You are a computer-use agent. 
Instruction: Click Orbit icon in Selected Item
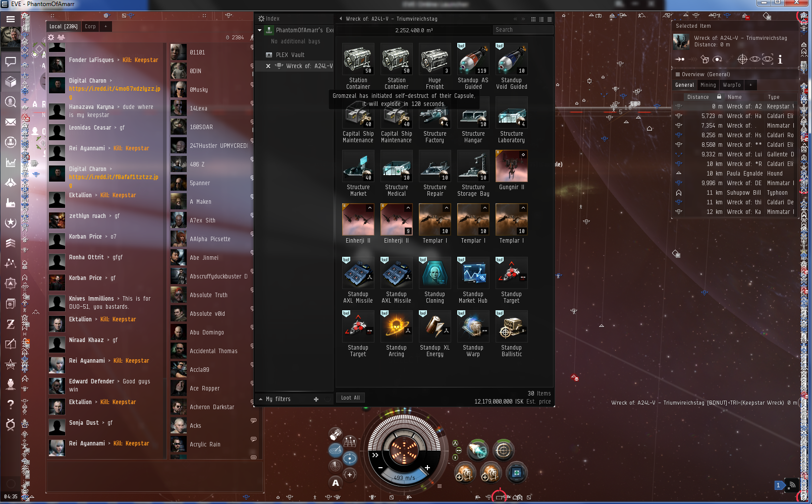(x=717, y=60)
